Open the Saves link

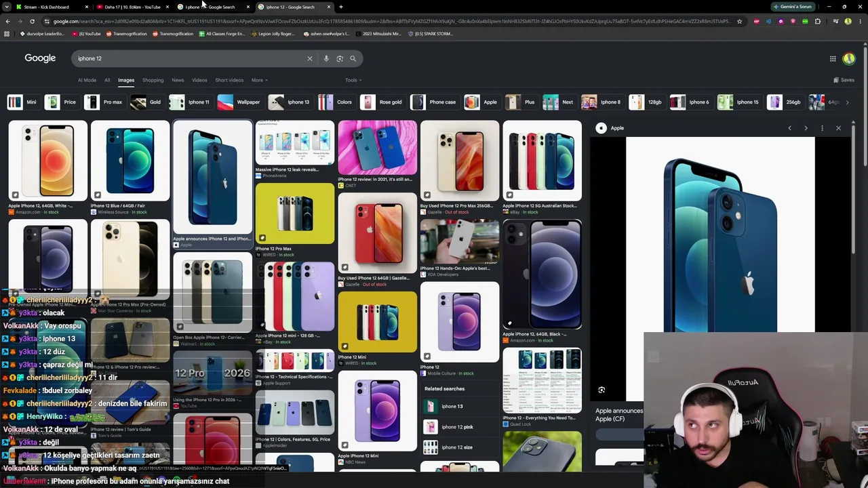tap(844, 80)
